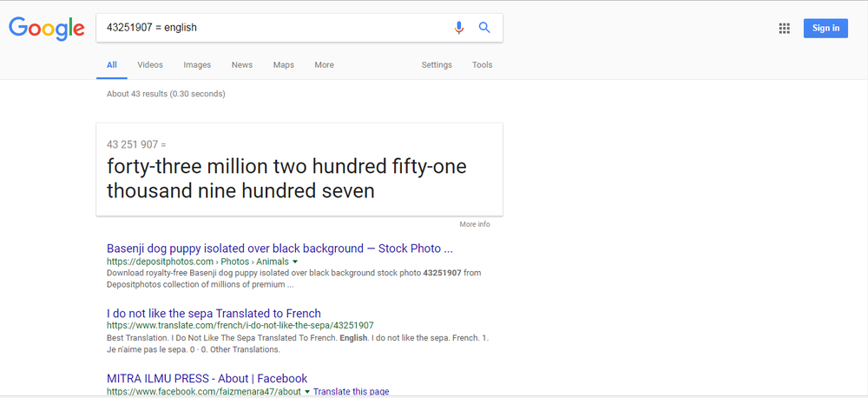This screenshot has width=868, height=398.
Task: Click the microphone voice search icon
Action: pos(458,27)
